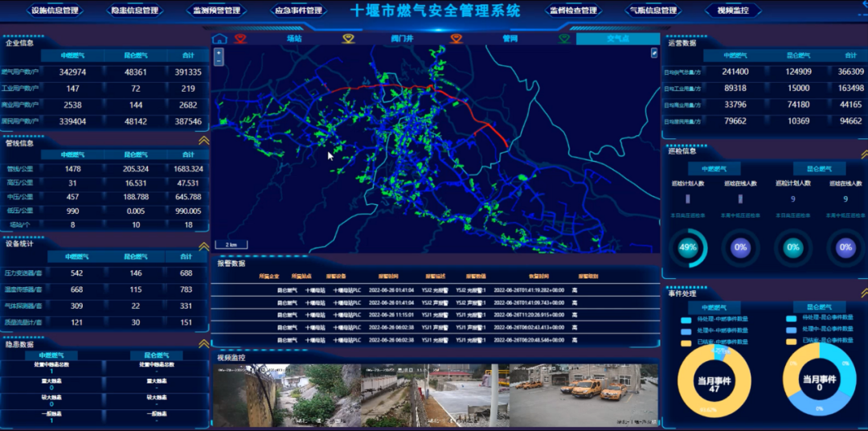This screenshot has height=431, width=868.
Task: Select the 06:02:38 alarm row recovered at 06:20:48
Action: coord(436,339)
